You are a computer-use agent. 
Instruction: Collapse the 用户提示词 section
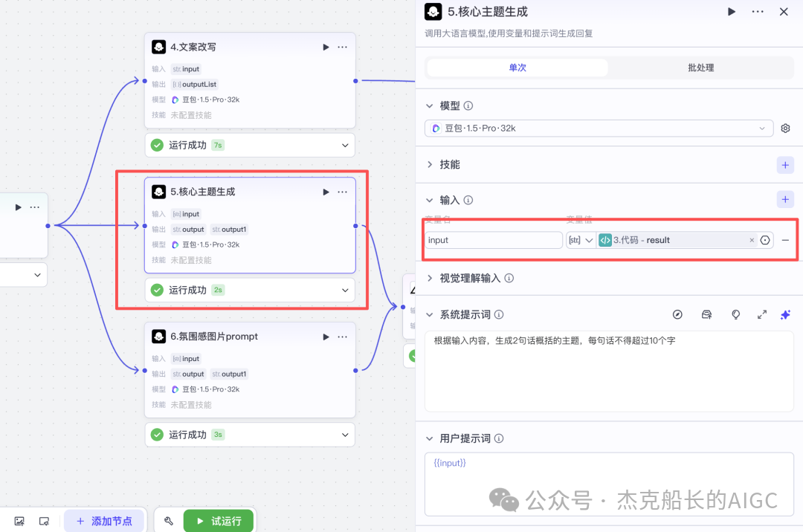[x=430, y=439]
